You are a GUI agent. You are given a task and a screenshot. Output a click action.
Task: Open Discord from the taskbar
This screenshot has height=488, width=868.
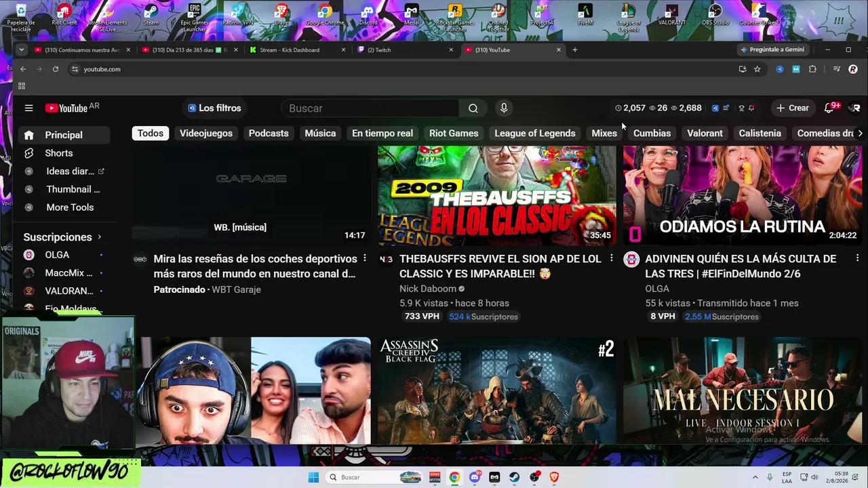coord(475,477)
